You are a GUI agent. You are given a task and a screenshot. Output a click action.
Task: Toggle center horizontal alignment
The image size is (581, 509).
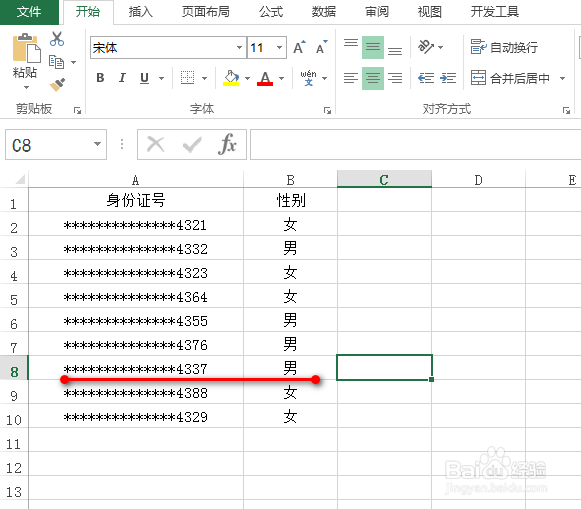(373, 78)
